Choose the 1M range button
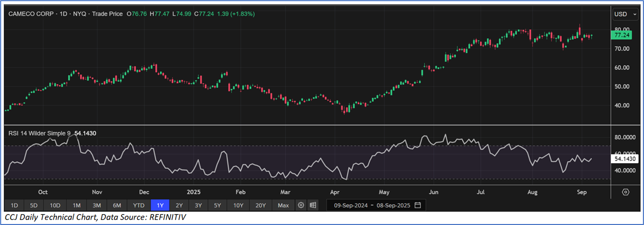644x225 pixels. coord(77,205)
